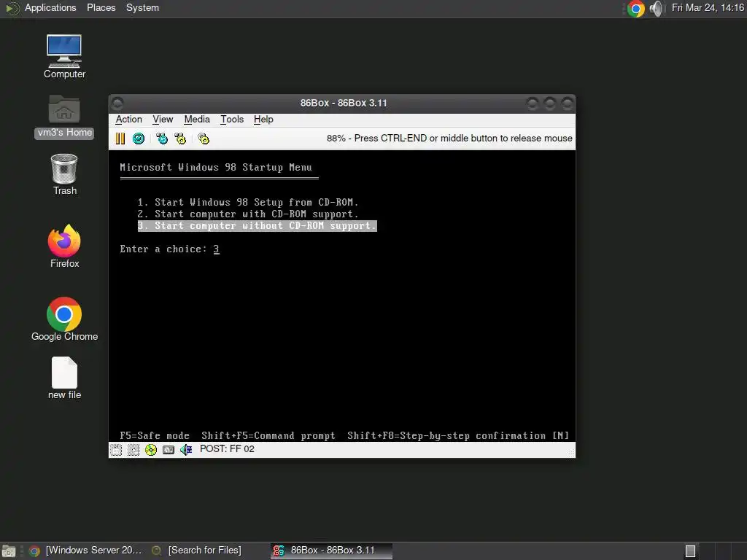Select the vm3's Home folder icon
Screen dimensions: 747x560
coord(64,117)
